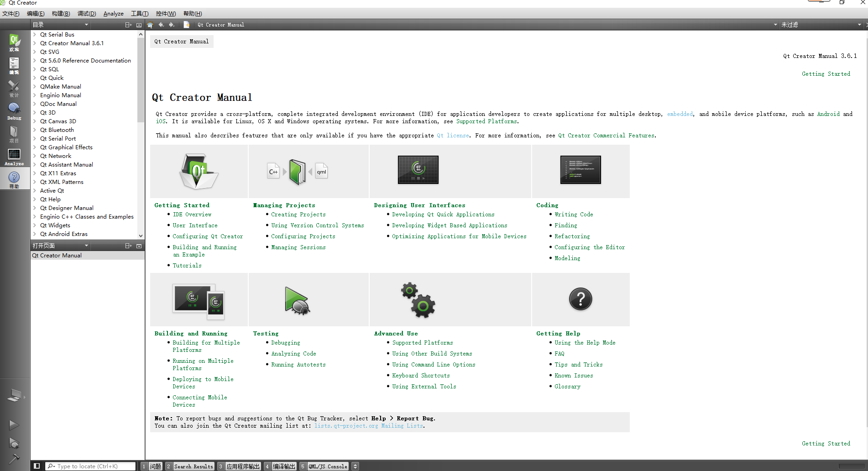The width and height of the screenshot is (868, 471).
Task: Switch to Debug mode
Action: tap(14, 111)
